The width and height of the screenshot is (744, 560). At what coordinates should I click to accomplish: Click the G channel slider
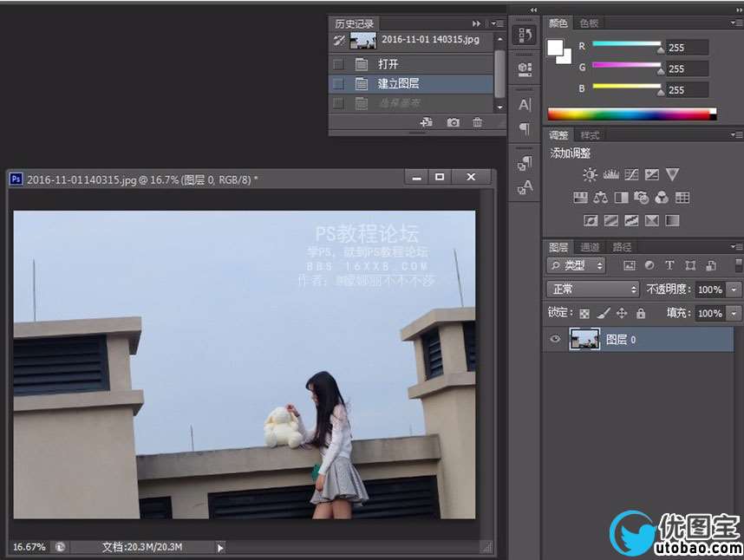point(627,67)
